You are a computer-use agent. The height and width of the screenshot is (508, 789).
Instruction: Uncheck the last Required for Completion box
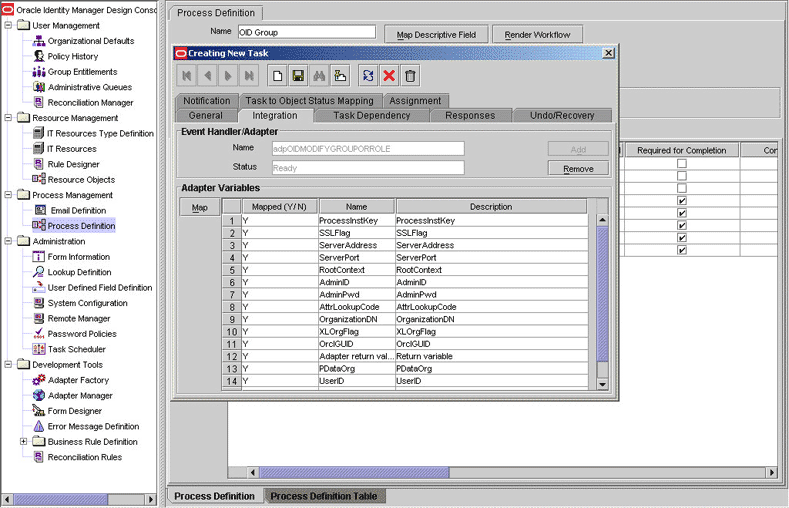pyautogui.click(x=682, y=250)
